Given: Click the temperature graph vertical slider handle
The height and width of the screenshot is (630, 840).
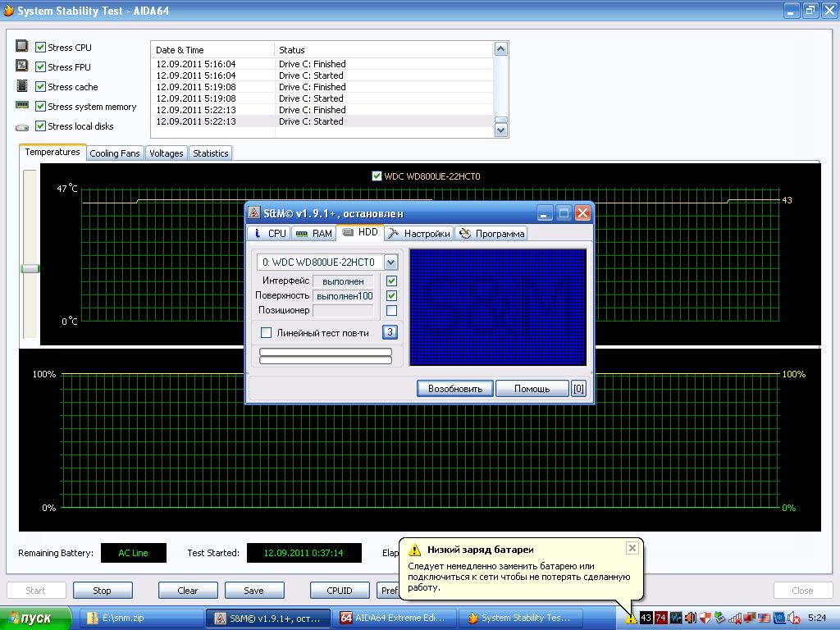Looking at the screenshot, I should click(x=30, y=268).
